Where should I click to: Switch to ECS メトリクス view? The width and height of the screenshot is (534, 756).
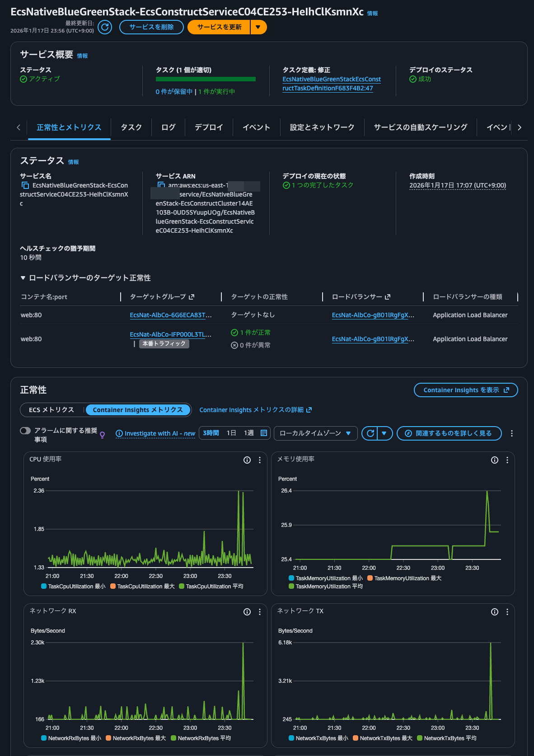pos(52,410)
